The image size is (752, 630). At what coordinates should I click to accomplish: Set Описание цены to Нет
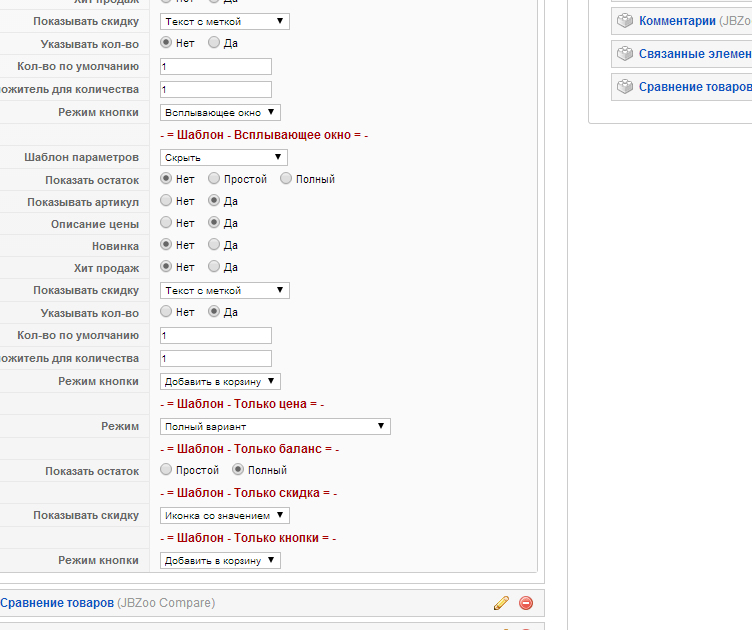[x=167, y=223]
